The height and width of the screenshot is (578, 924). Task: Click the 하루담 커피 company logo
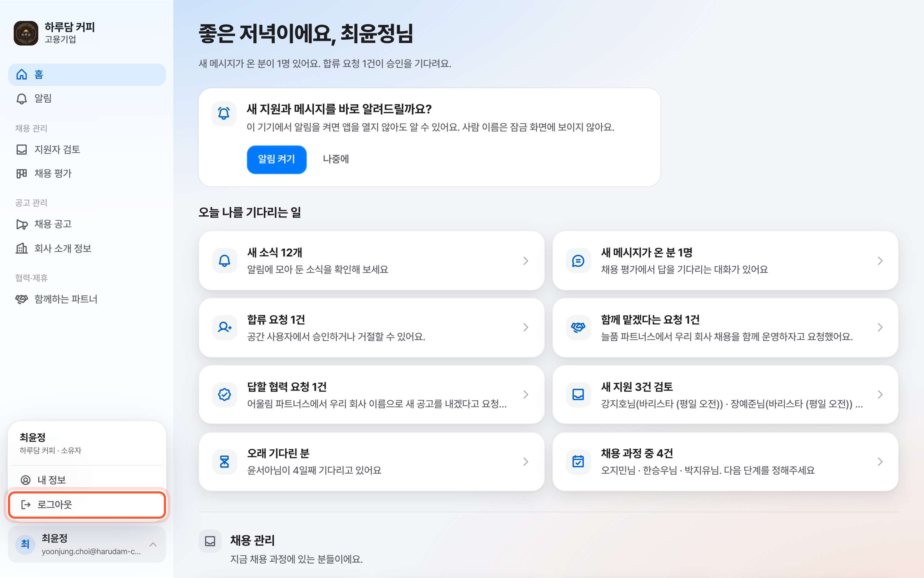pos(26,33)
